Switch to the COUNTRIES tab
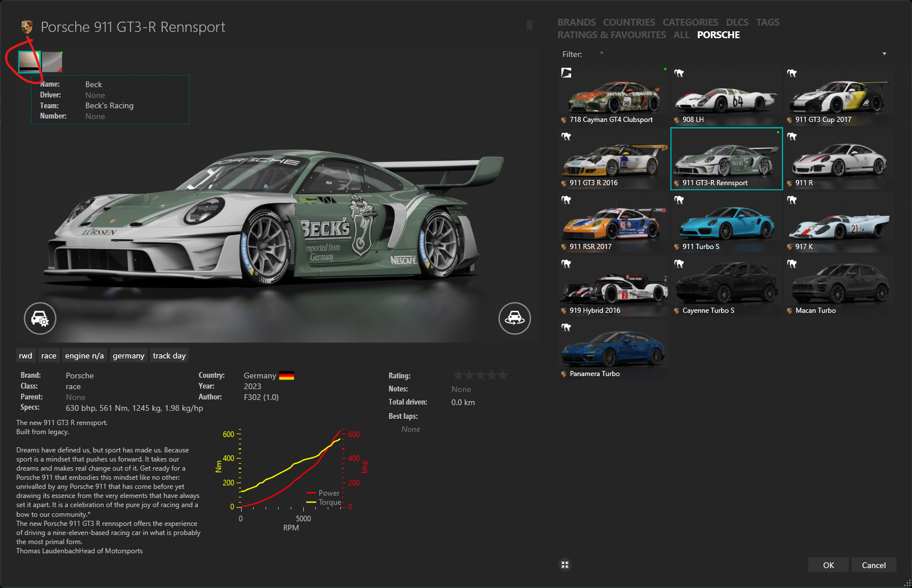 coord(629,22)
